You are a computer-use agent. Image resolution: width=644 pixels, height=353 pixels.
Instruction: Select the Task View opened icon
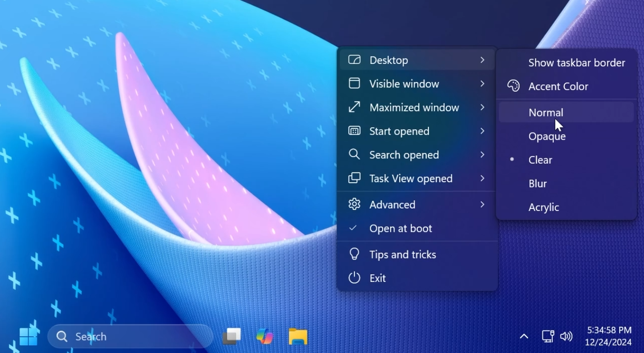coord(354,178)
